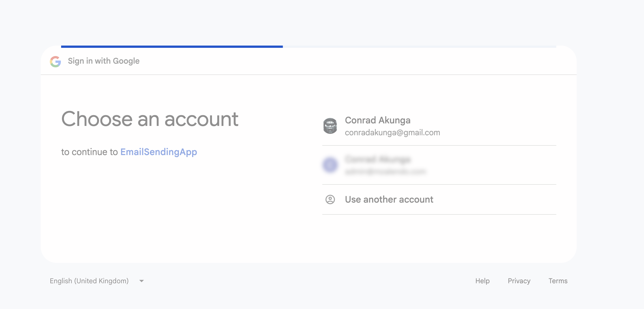Open the English (United Kingdom) language menu
The height and width of the screenshot is (309, 644).
(x=89, y=281)
